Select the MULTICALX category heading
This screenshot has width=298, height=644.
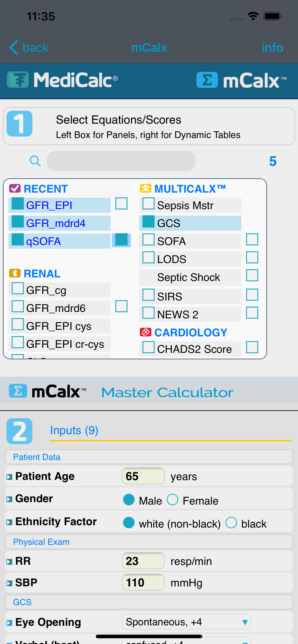190,189
